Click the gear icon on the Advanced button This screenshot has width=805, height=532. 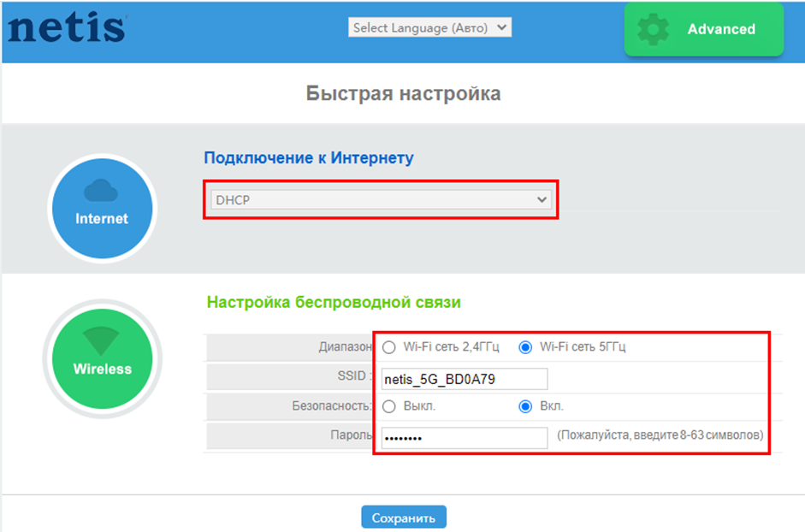[654, 29]
